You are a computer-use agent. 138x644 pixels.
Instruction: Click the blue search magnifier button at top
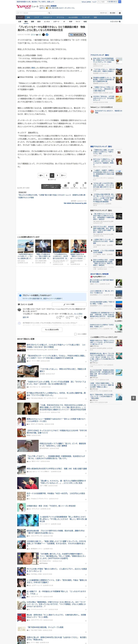point(120,2)
